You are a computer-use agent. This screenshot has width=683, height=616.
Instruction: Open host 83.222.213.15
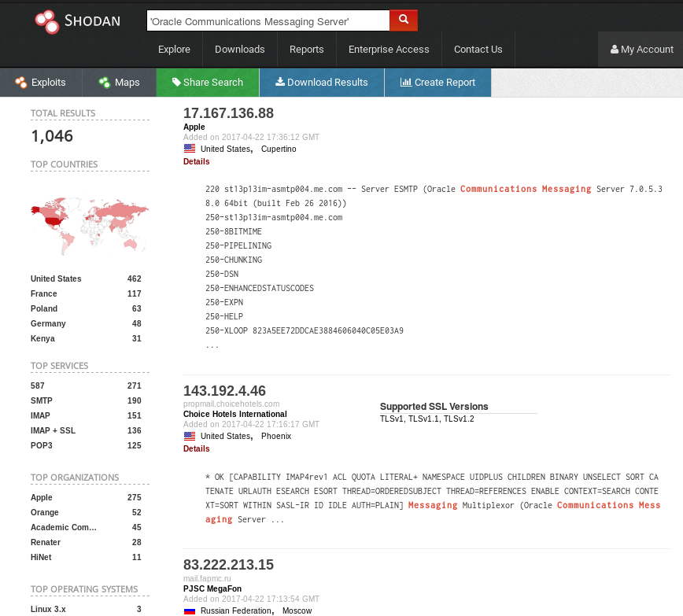228,565
